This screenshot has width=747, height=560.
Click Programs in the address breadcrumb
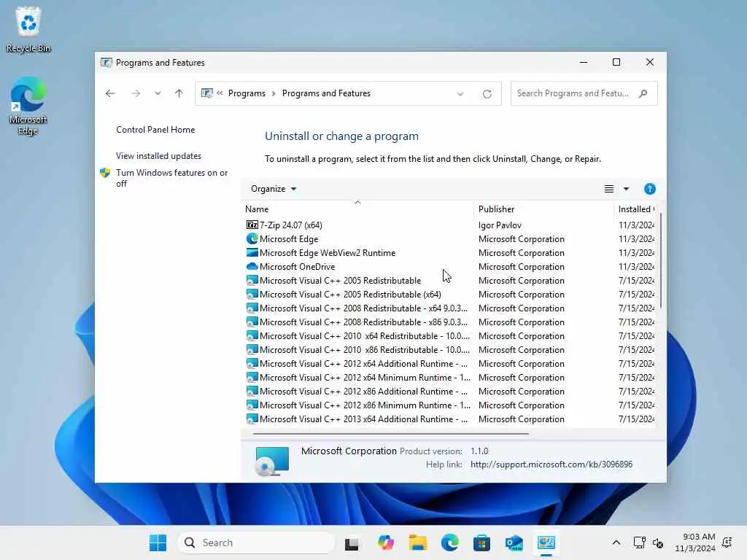click(x=247, y=93)
